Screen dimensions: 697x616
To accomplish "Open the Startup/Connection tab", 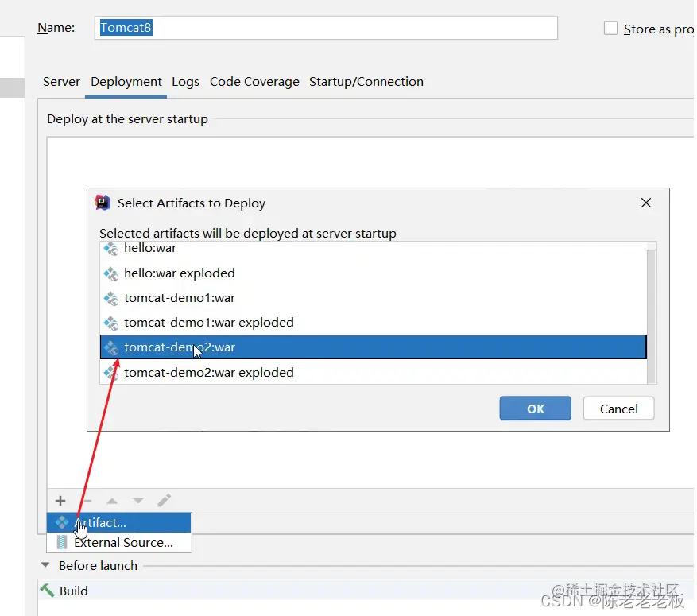I will pyautogui.click(x=366, y=82).
